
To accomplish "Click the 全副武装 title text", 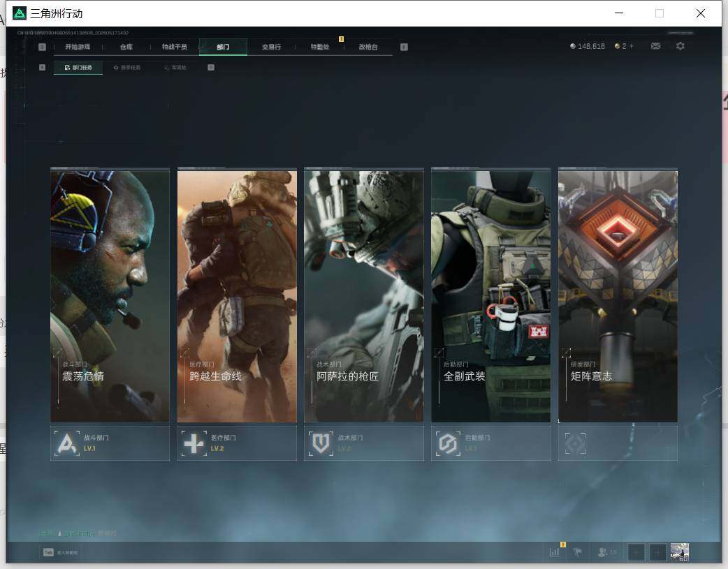I will point(465,376).
